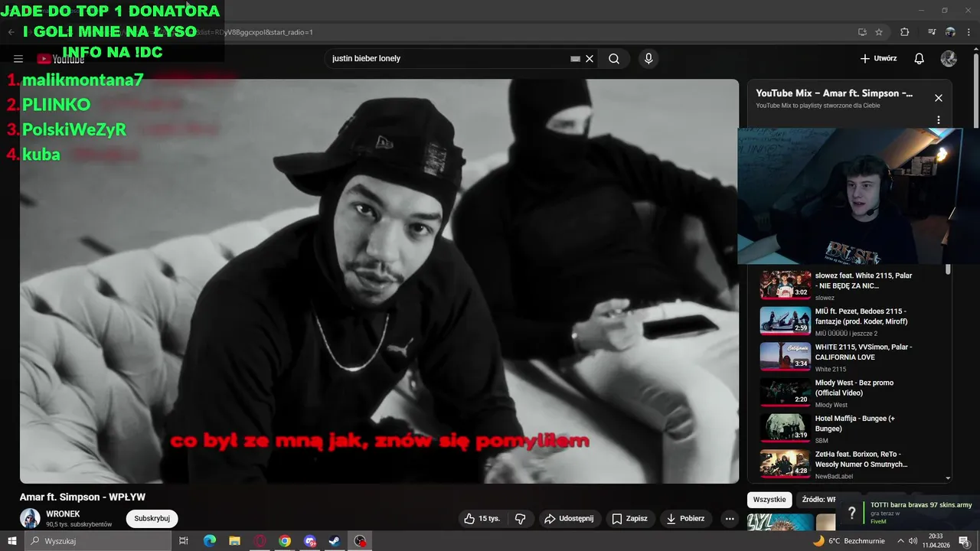Image resolution: width=980 pixels, height=551 pixels.
Task: Dislike the video with thumbs down
Action: click(x=520, y=519)
